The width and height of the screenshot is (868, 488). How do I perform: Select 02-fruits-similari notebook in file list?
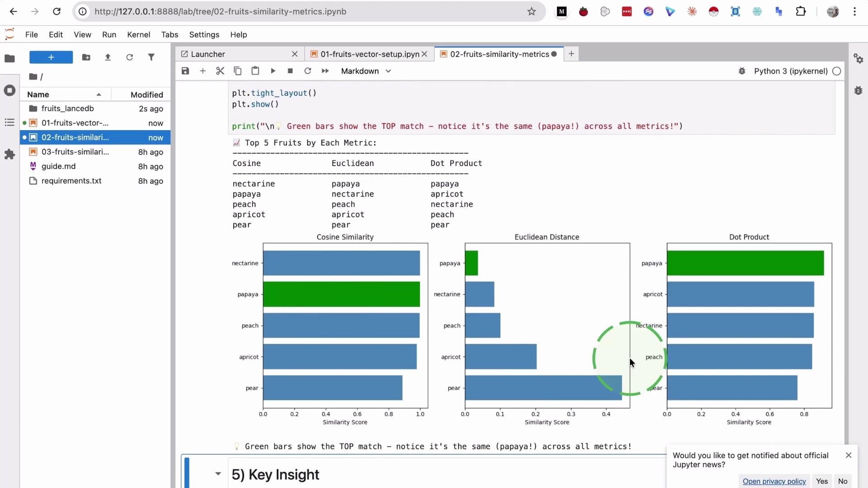coord(95,137)
